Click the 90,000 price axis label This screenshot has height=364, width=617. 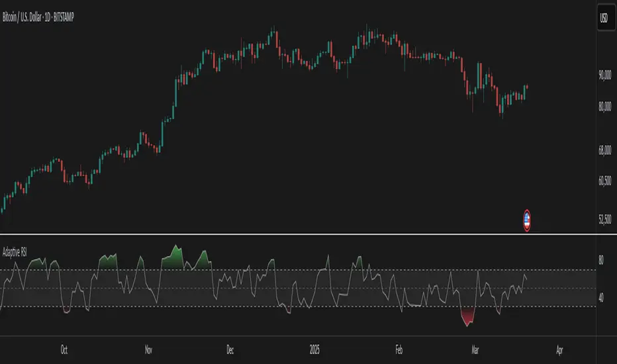point(605,75)
